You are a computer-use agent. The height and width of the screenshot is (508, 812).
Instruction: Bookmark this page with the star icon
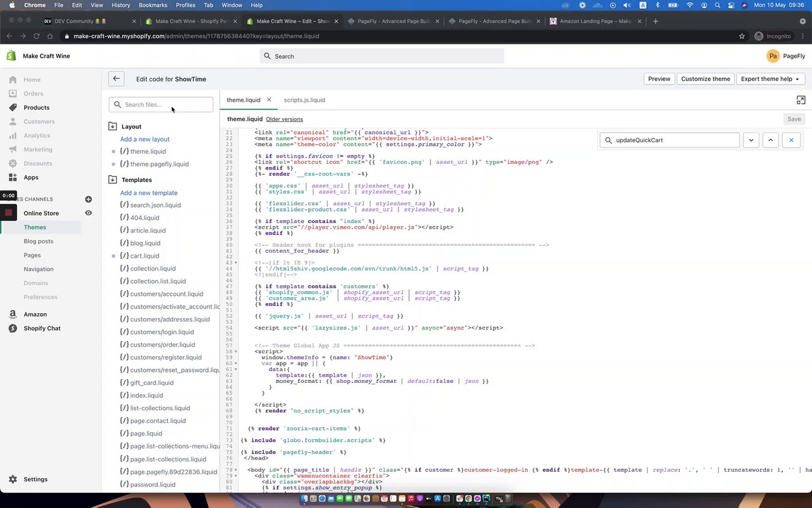[x=742, y=36]
